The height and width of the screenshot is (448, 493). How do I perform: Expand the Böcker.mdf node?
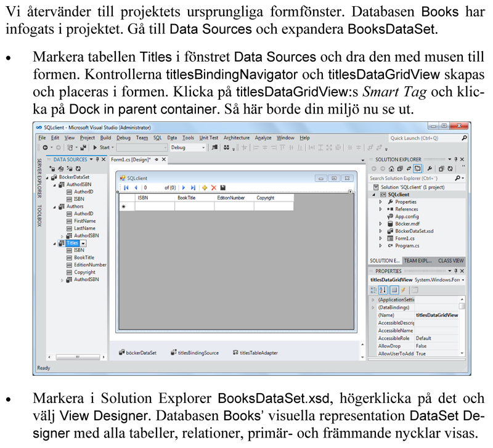(381, 224)
